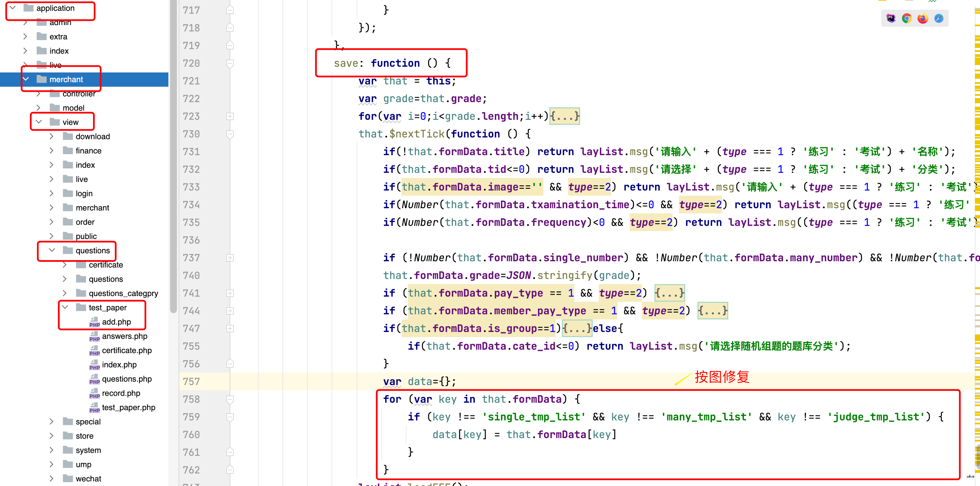Expand folded code at line 723

tap(230, 116)
